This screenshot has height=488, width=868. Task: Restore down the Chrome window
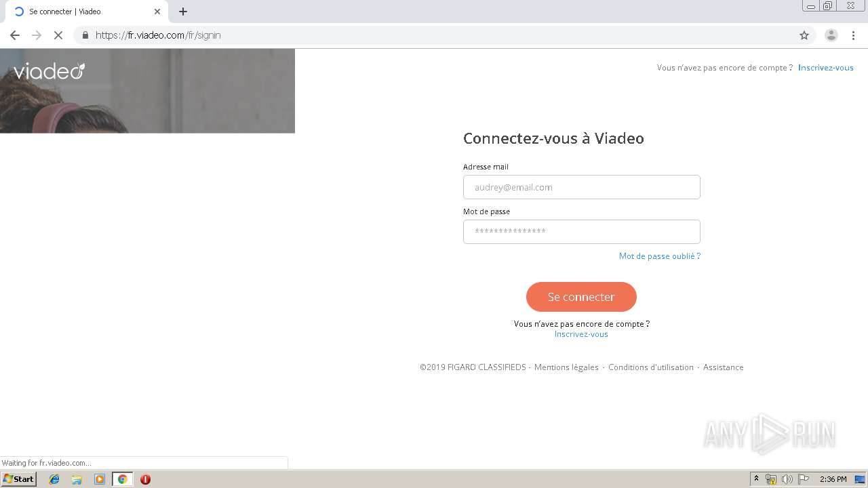[828, 6]
